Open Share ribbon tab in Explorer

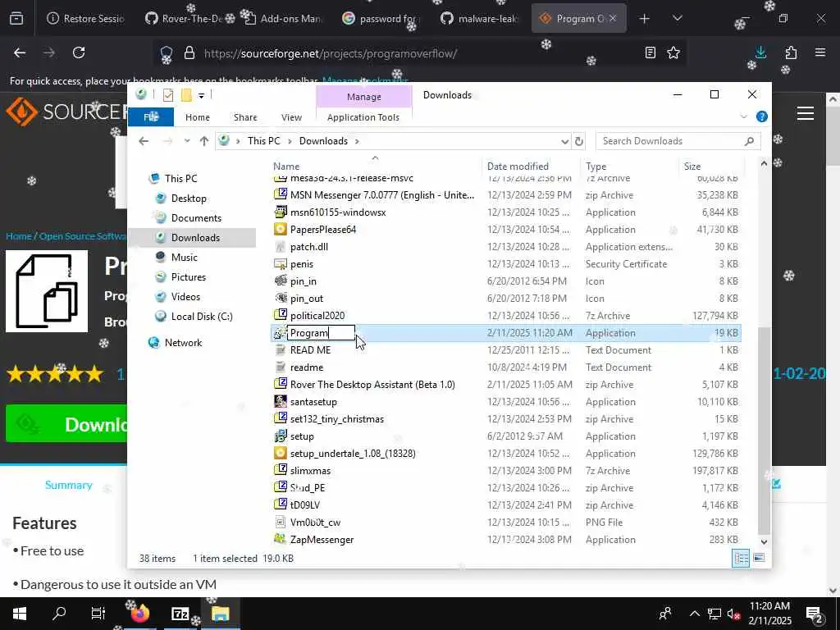(x=245, y=117)
